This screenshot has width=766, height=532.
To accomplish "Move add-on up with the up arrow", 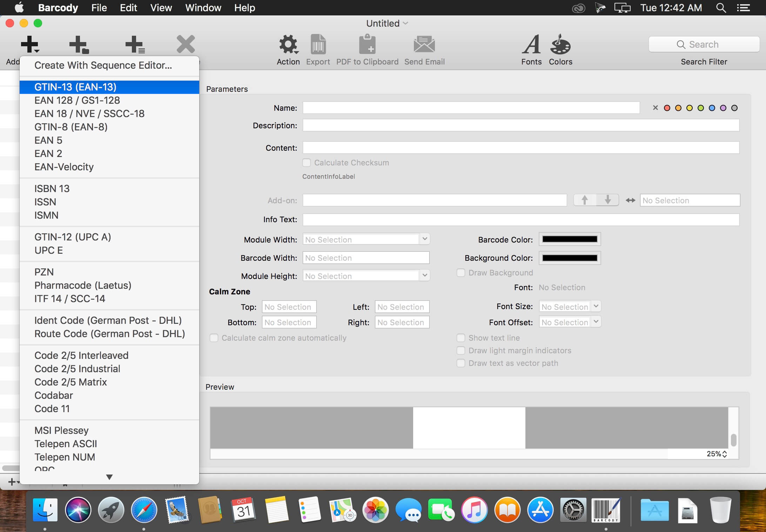I will [585, 200].
